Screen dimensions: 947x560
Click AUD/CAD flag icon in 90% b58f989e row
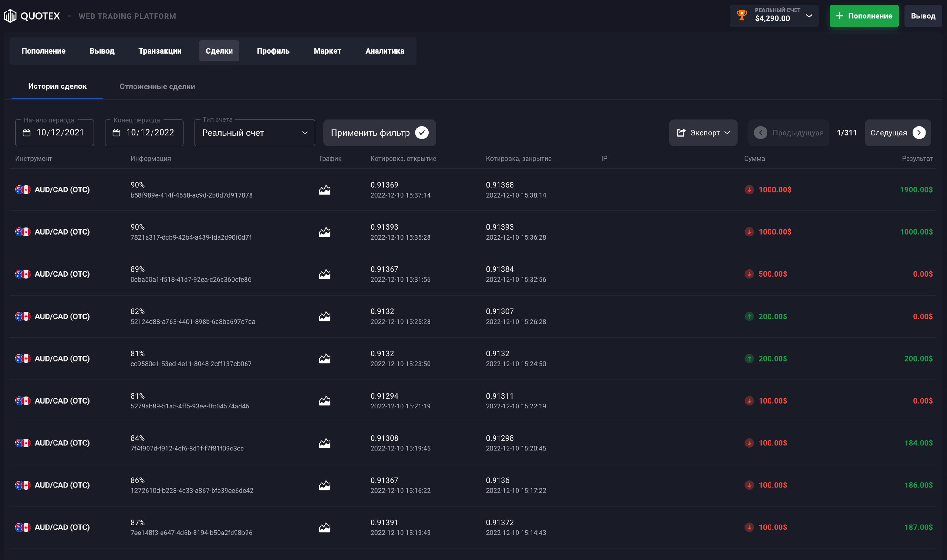pyautogui.click(x=23, y=190)
